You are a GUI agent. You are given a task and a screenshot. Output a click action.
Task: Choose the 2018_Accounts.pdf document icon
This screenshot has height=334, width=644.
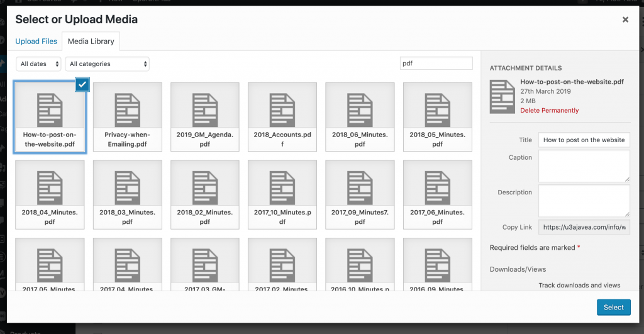[x=282, y=110]
